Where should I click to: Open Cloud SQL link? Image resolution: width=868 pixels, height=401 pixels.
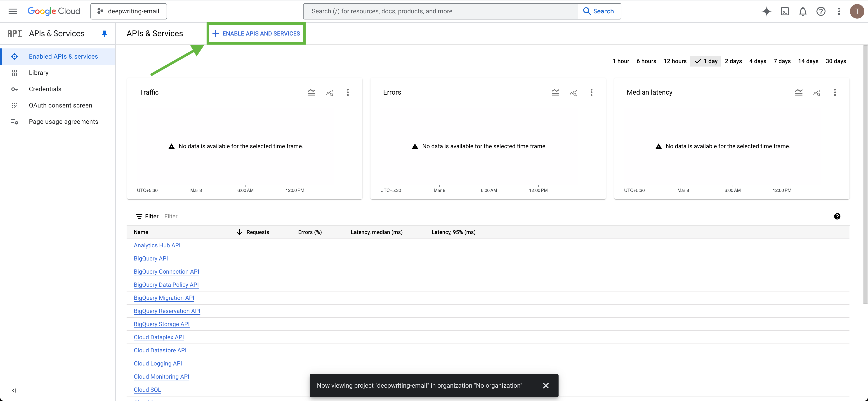coord(147,390)
